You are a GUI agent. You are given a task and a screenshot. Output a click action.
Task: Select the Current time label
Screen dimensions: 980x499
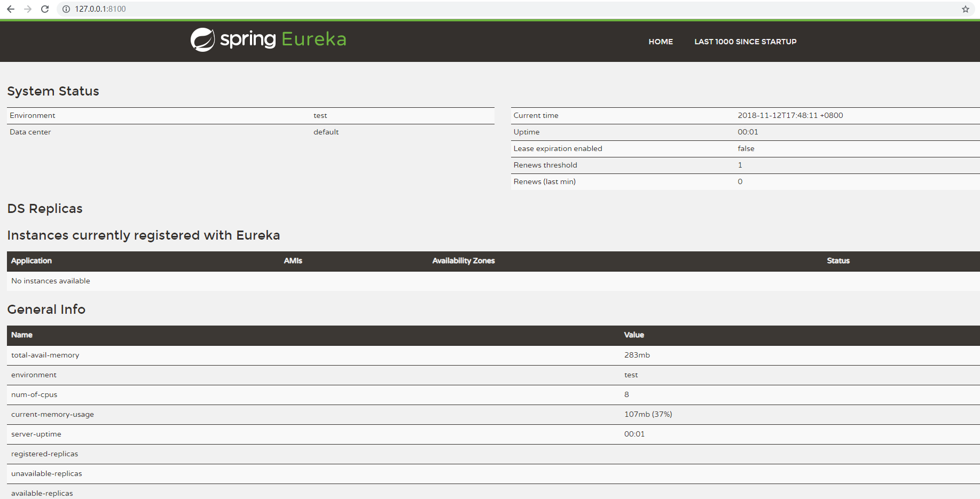point(536,115)
